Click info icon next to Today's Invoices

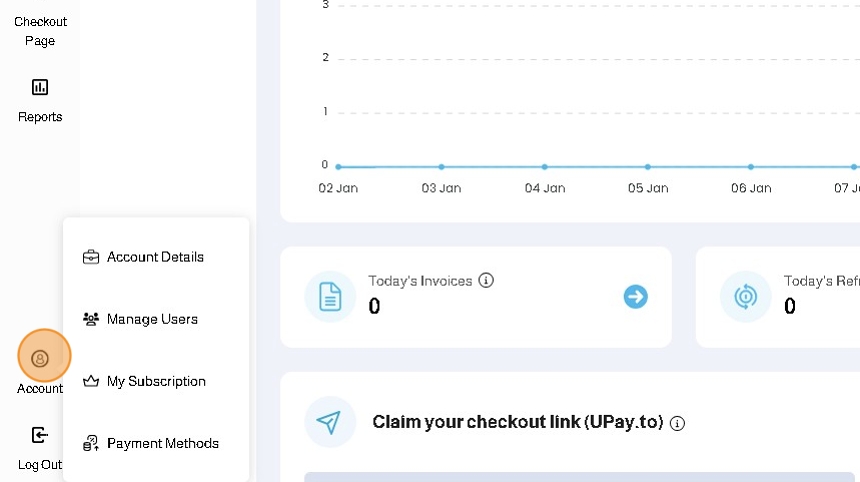click(x=486, y=281)
